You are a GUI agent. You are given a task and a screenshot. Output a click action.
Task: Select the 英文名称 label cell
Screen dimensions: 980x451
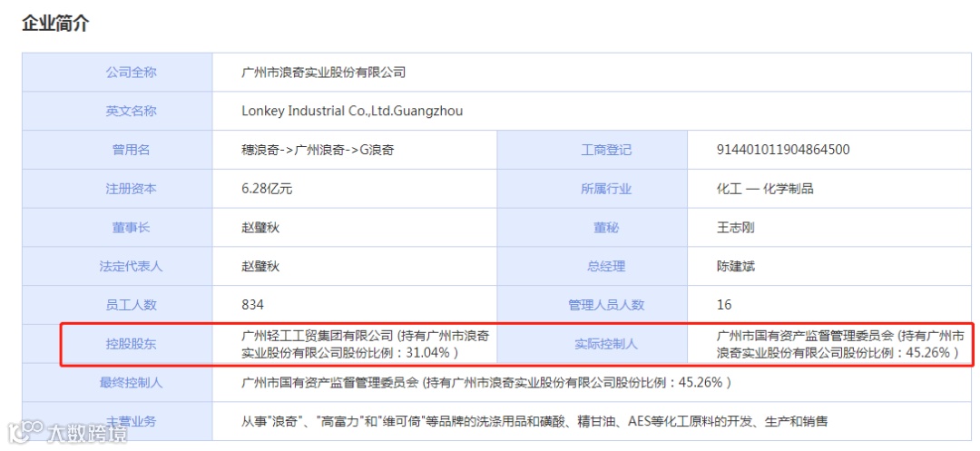pyautogui.click(x=117, y=112)
